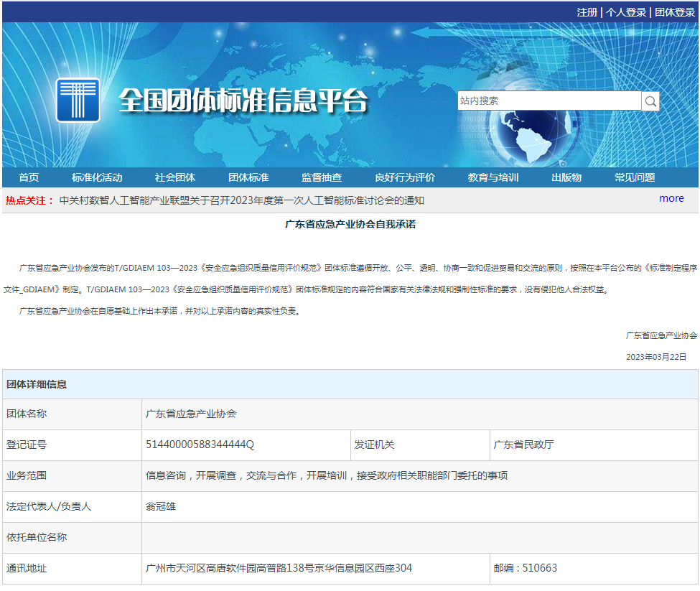This screenshot has height=591, width=700.
Task: Click the more link for hot news
Action: tap(671, 199)
